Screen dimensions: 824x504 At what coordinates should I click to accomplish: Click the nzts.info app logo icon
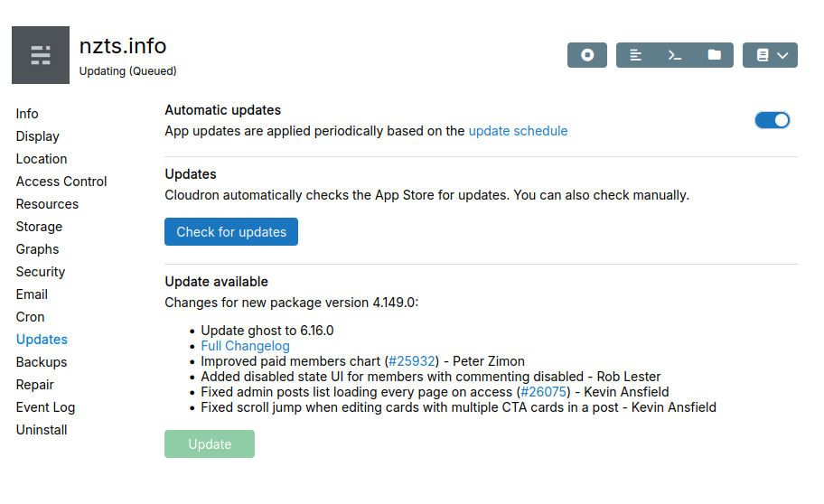pos(41,55)
